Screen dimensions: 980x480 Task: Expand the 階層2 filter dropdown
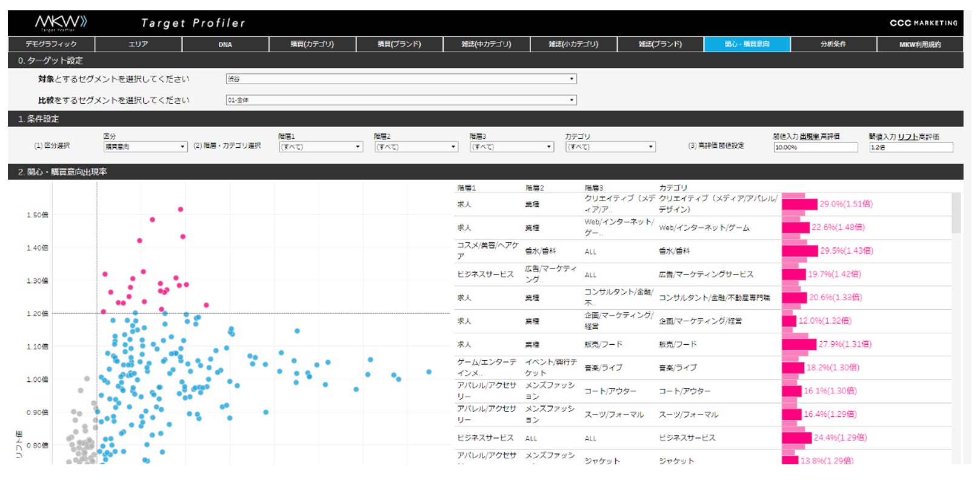coord(416,147)
